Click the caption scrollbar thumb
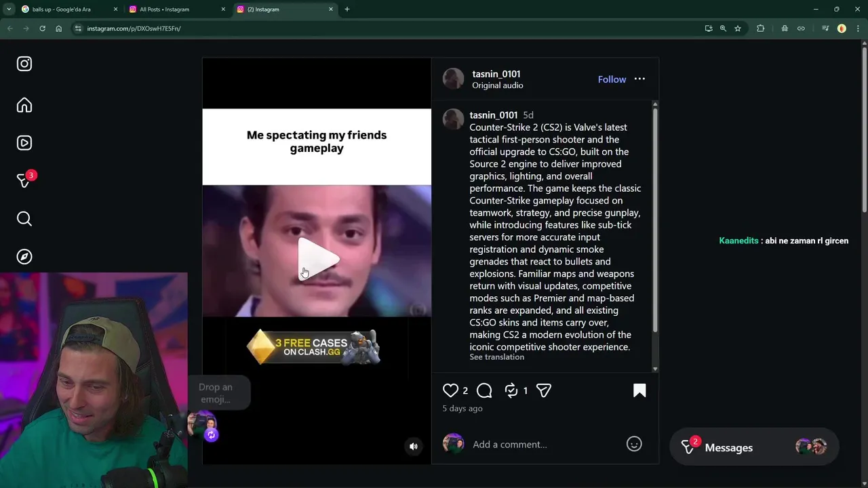The width and height of the screenshot is (868, 488). (x=655, y=220)
